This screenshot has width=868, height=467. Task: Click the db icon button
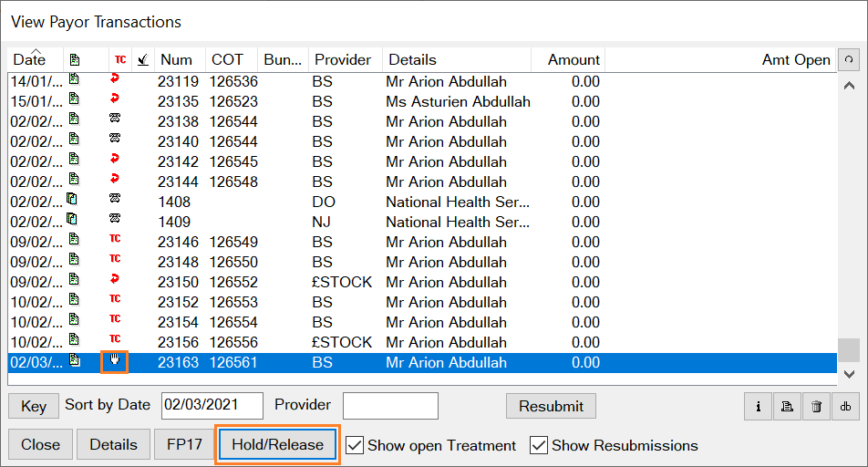(845, 406)
